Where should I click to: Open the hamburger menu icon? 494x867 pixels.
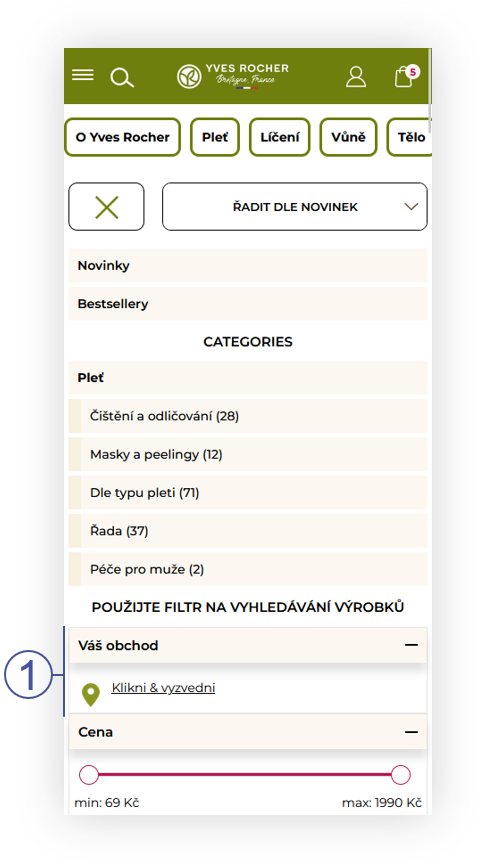(82, 75)
